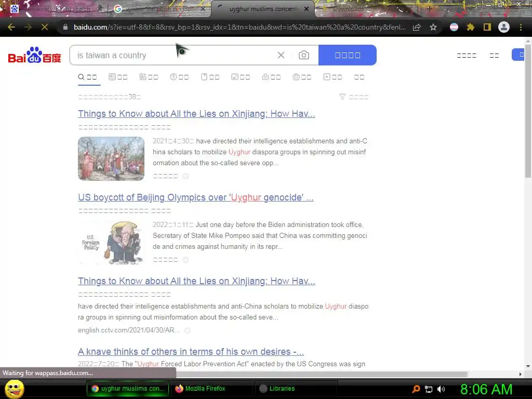Viewport: 532px width, 399px height.
Task: Open the lower 'Things to Know about All the Lies' link
Action: (196, 281)
